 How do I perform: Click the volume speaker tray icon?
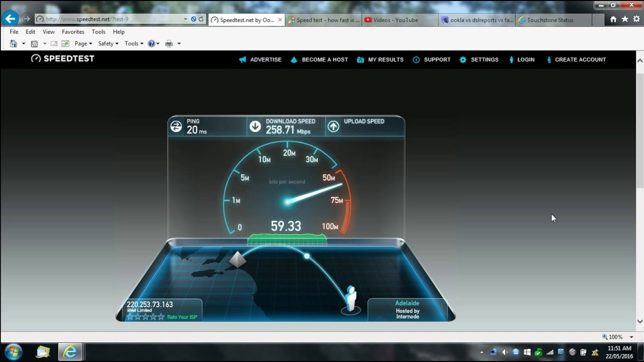coord(505,352)
